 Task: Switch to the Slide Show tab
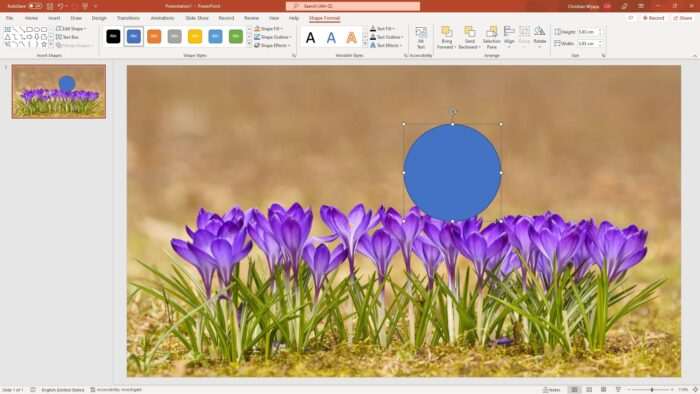(197, 18)
